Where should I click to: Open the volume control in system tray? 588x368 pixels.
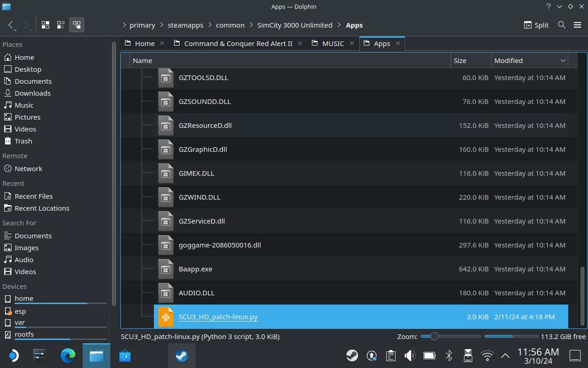point(409,356)
